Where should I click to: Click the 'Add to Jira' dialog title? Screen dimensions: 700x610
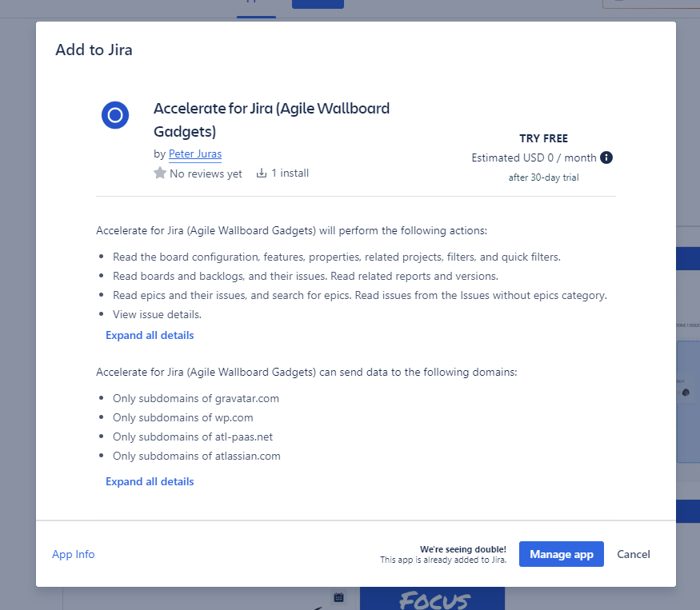tap(94, 50)
